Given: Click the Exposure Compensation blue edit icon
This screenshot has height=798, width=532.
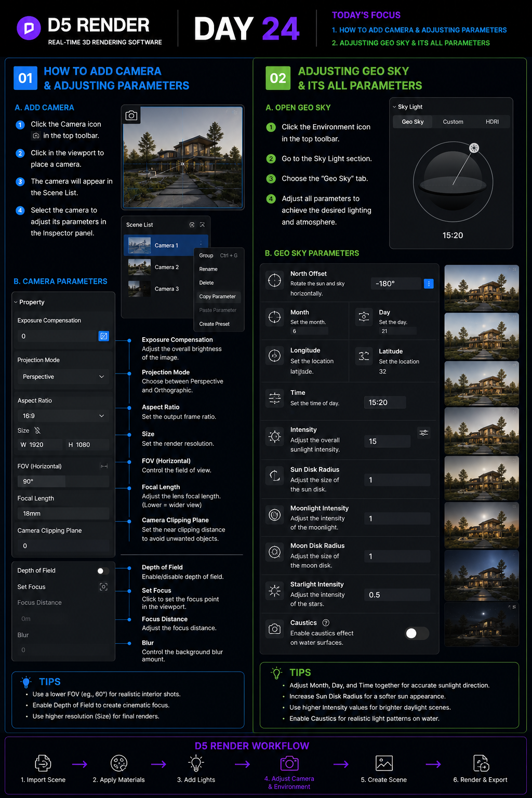Looking at the screenshot, I should click(x=104, y=336).
